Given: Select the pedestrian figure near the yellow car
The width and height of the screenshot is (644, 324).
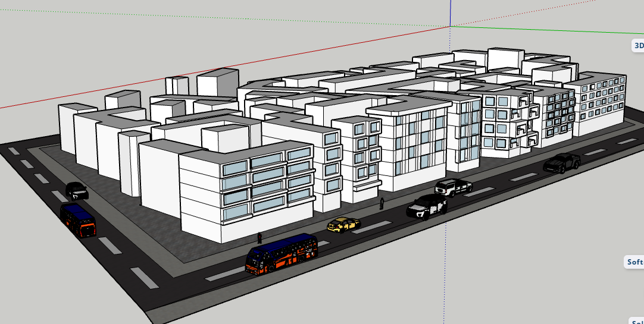Looking at the screenshot, I should click(382, 204).
